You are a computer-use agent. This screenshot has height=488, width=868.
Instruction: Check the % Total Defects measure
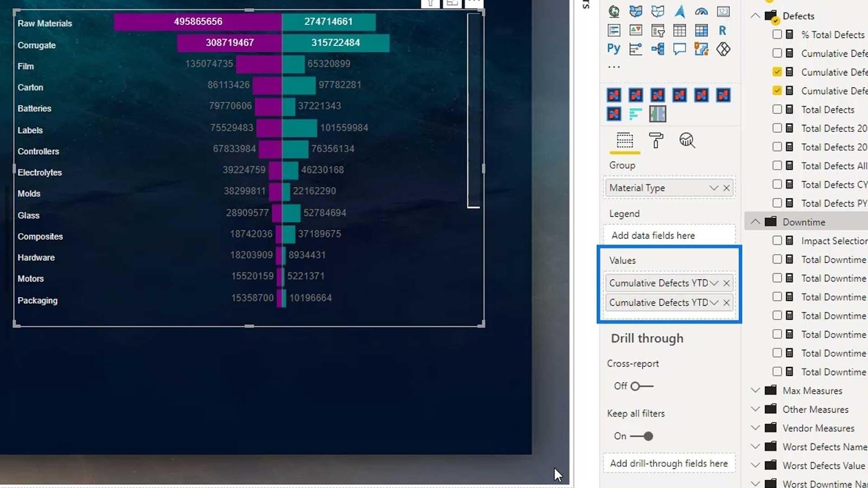tap(777, 34)
